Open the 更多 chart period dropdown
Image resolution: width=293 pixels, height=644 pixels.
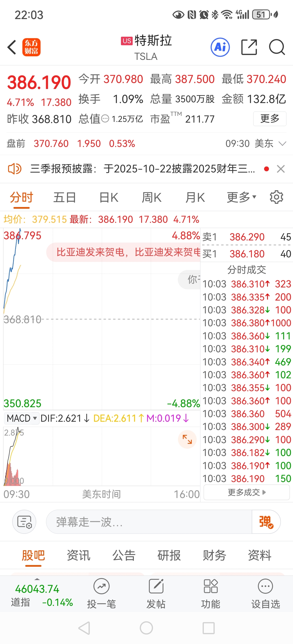[x=241, y=197]
